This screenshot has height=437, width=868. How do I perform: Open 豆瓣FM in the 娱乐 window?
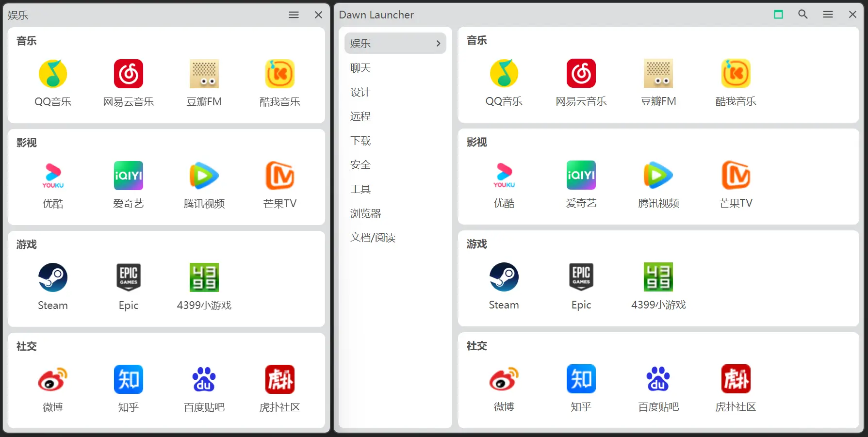click(x=204, y=82)
